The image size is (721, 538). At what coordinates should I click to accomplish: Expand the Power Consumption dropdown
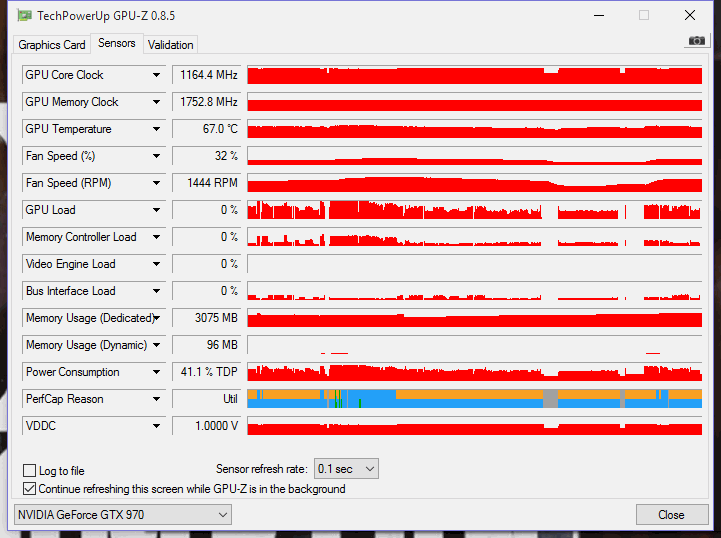(x=156, y=372)
